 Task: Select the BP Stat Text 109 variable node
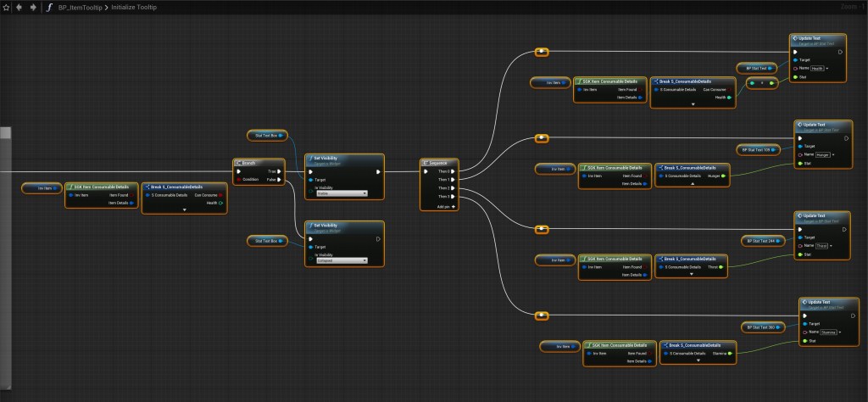755,149
